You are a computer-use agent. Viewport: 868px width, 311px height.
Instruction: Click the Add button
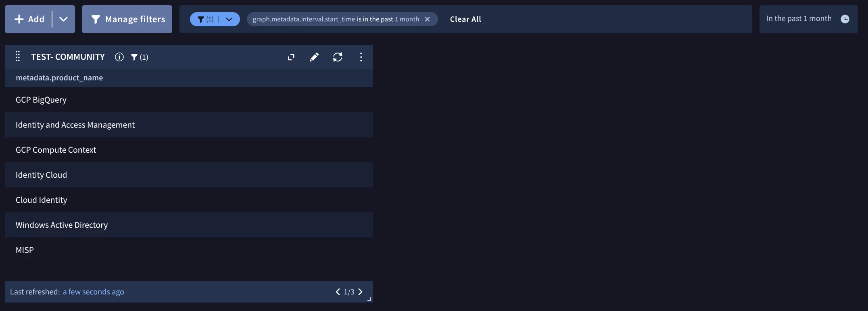coord(29,19)
